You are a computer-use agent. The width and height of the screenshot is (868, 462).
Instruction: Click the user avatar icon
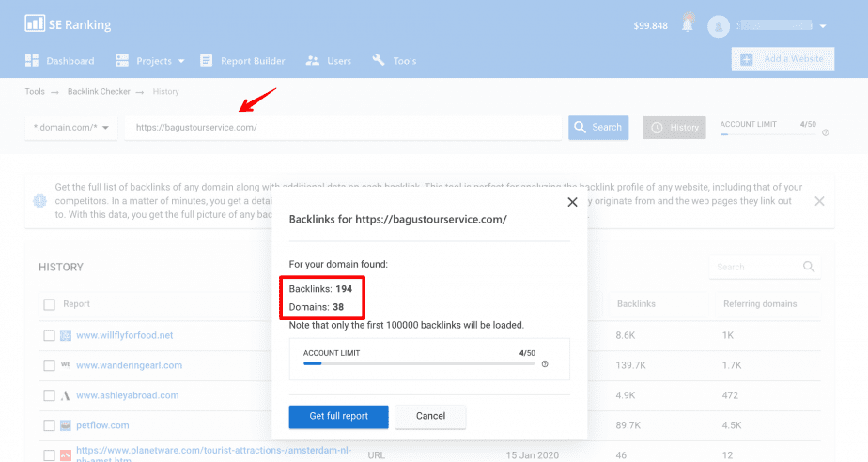(718, 26)
